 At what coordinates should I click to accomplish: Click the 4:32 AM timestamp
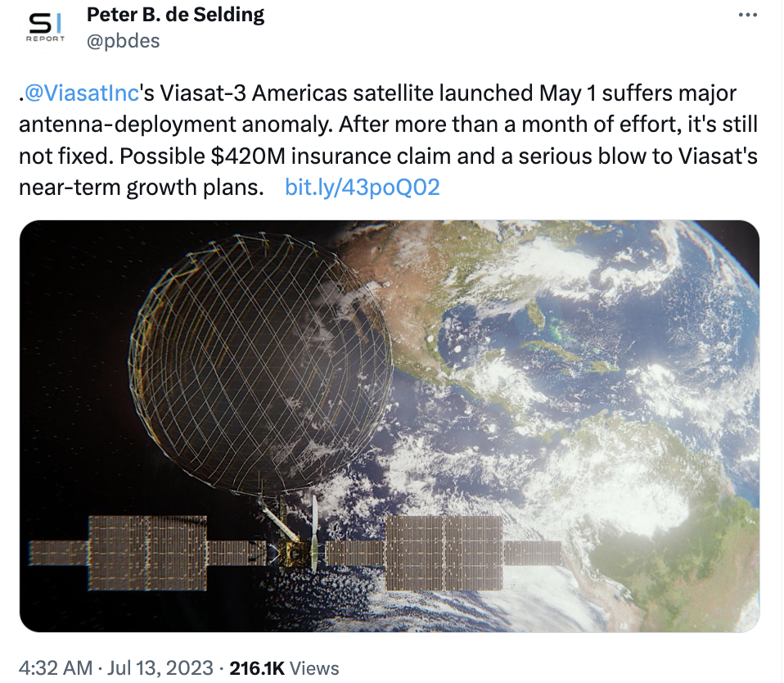(56, 668)
